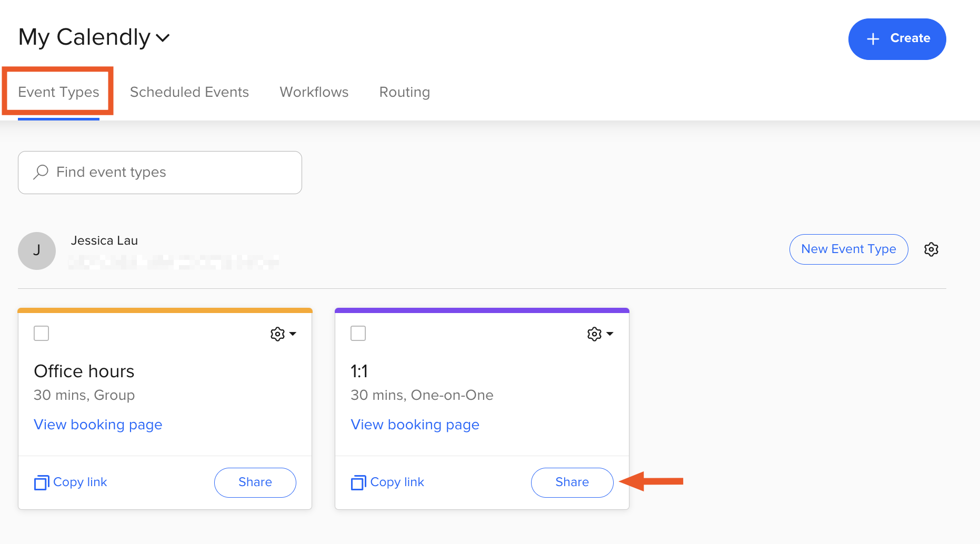Screen dimensions: 980x544
Task: Open the 1:1 event title
Action: pos(359,371)
